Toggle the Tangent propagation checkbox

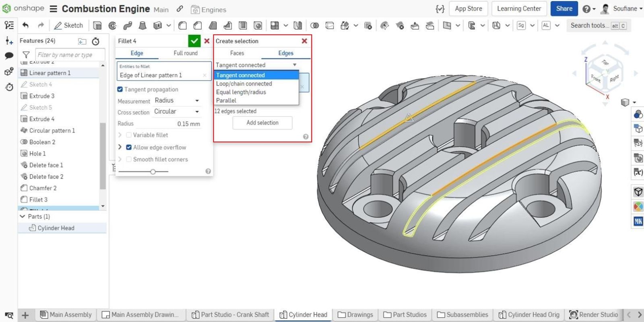click(x=120, y=89)
